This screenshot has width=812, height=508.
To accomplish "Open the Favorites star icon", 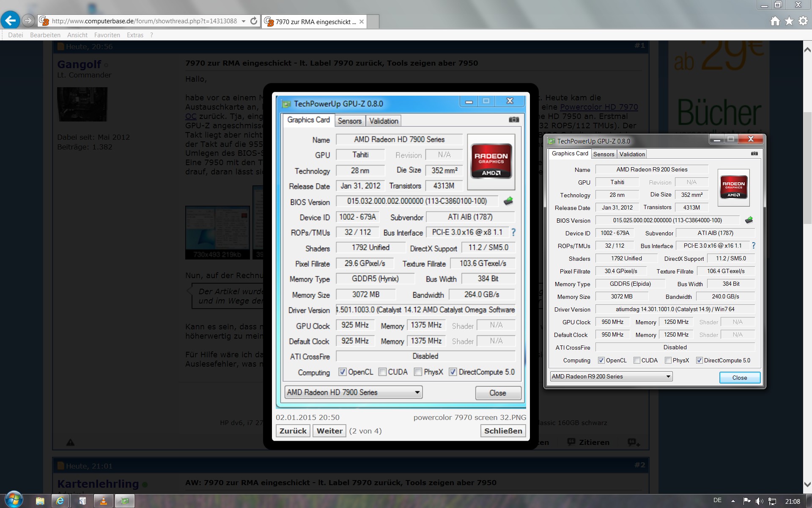I will [789, 21].
